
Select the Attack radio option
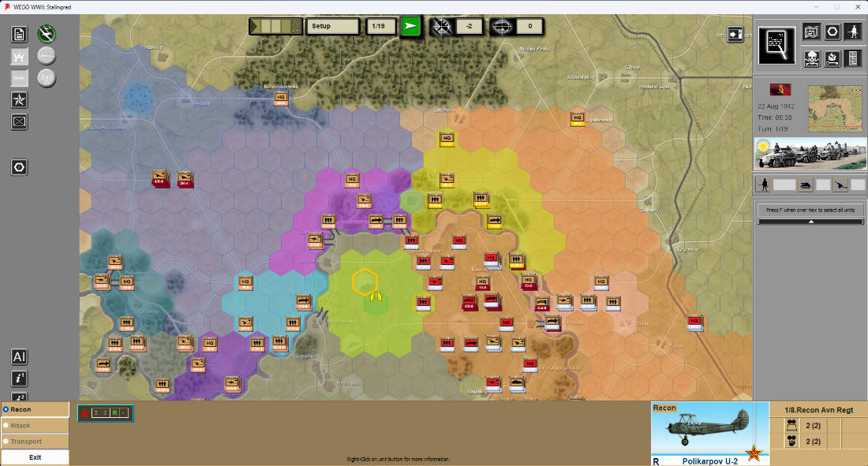(35, 426)
